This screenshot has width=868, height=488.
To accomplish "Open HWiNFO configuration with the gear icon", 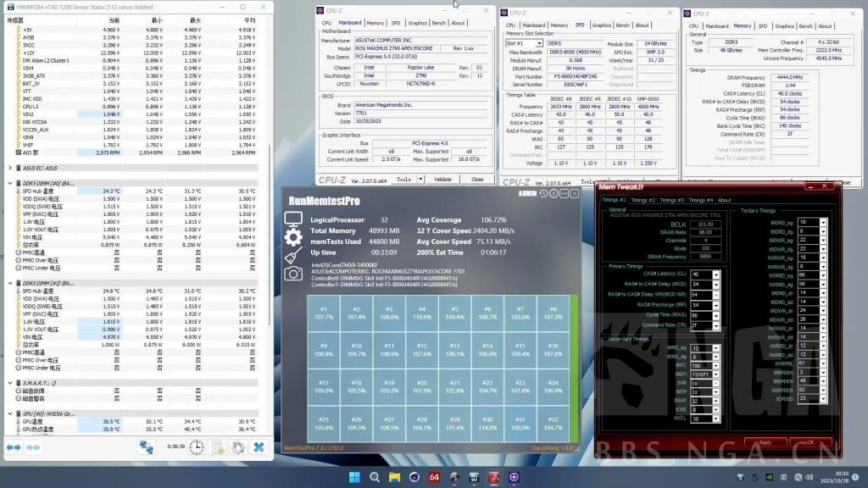I will tap(240, 446).
